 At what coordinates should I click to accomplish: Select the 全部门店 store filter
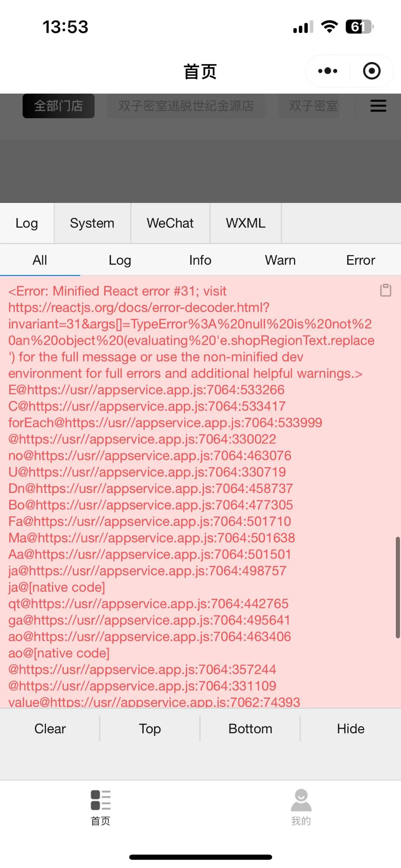[59, 106]
